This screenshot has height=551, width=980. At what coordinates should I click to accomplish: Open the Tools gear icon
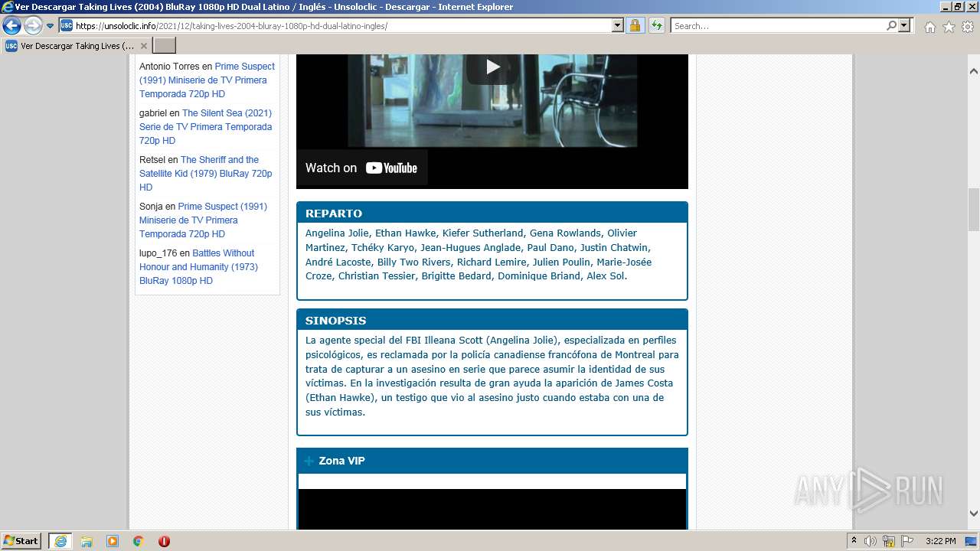pos(968,27)
